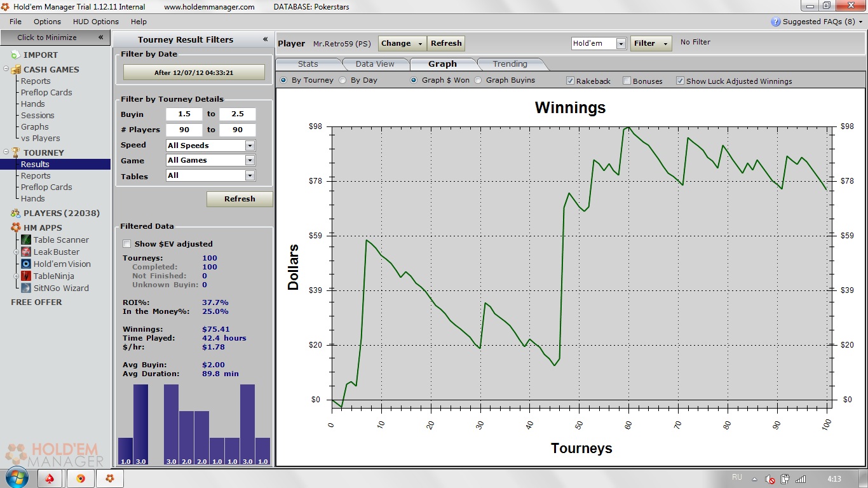Viewport: 868px width, 488px height.
Task: Open the Change player dropdown
Action: [402, 43]
